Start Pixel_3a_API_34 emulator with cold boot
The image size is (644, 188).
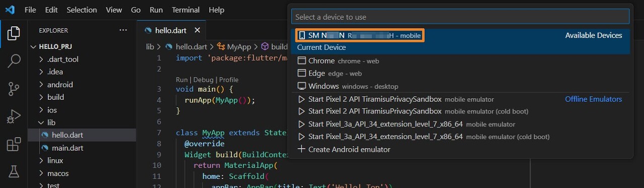460,137
